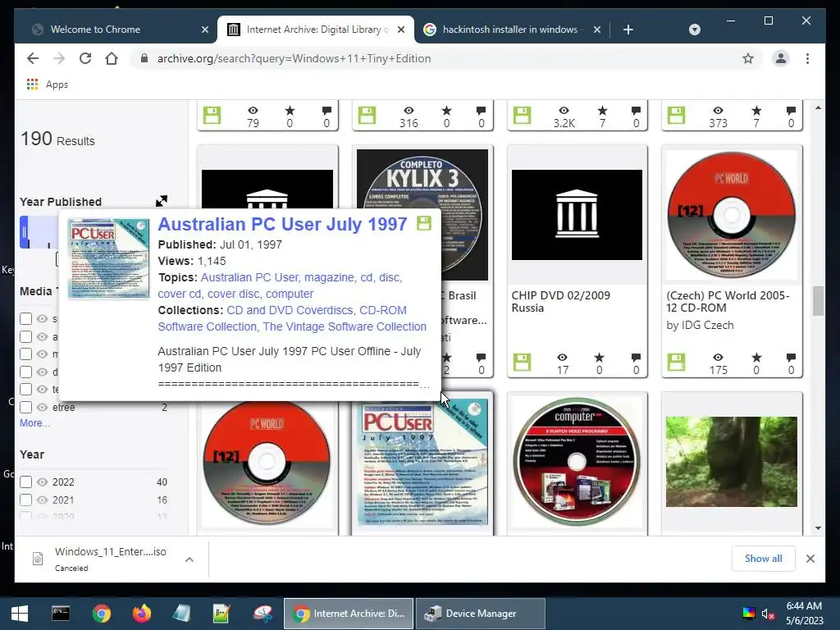Click the floppy icon above the 79 views count
The image size is (840, 630).
[x=212, y=115]
